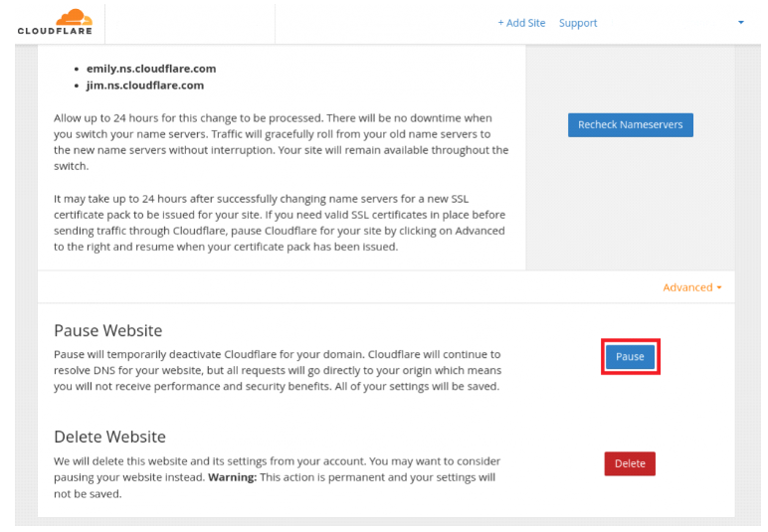
Task: Collapse the Advanced section dropdown
Action: click(x=692, y=287)
